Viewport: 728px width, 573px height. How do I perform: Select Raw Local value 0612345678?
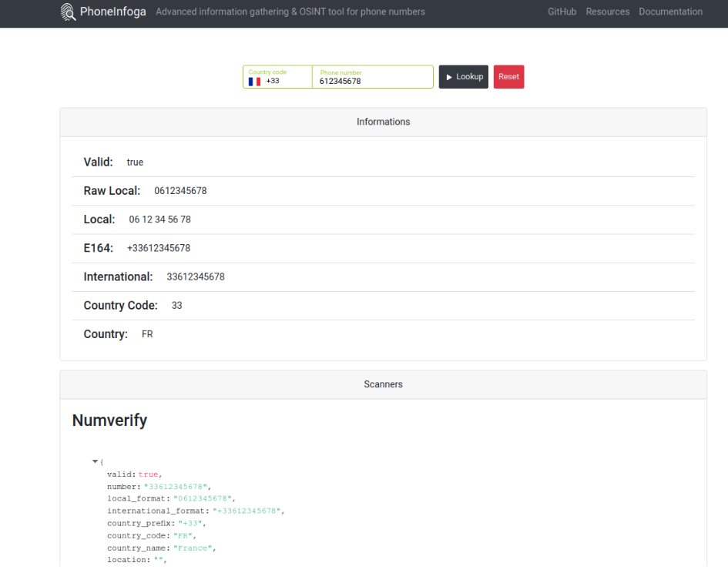tap(180, 191)
